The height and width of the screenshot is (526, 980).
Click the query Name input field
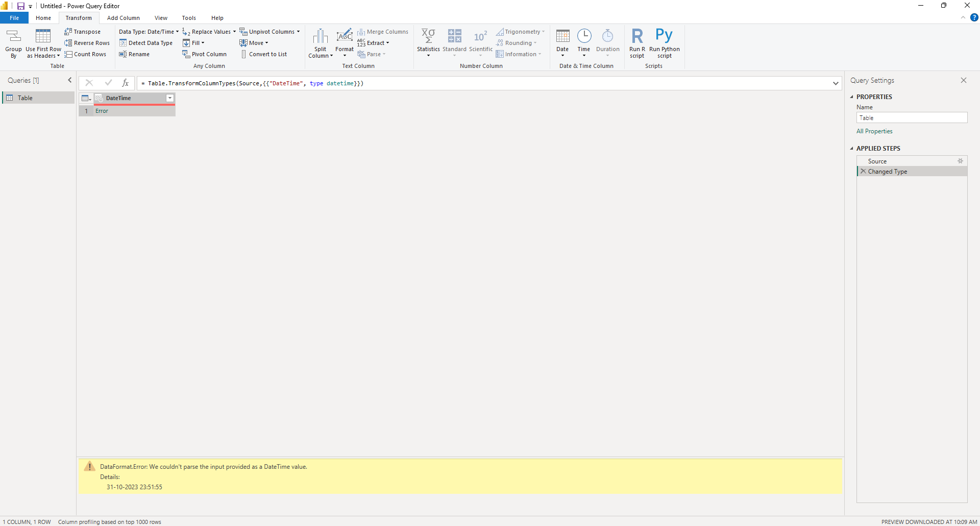[912, 117]
